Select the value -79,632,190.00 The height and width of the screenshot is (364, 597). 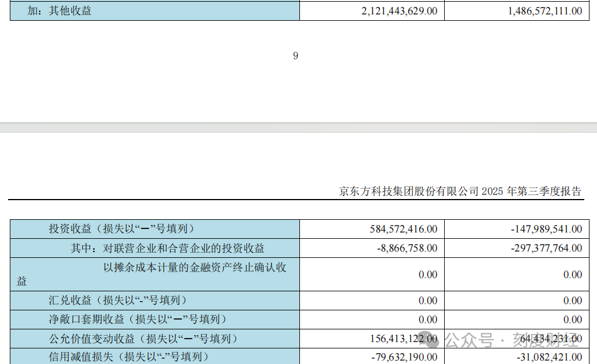tap(404, 358)
